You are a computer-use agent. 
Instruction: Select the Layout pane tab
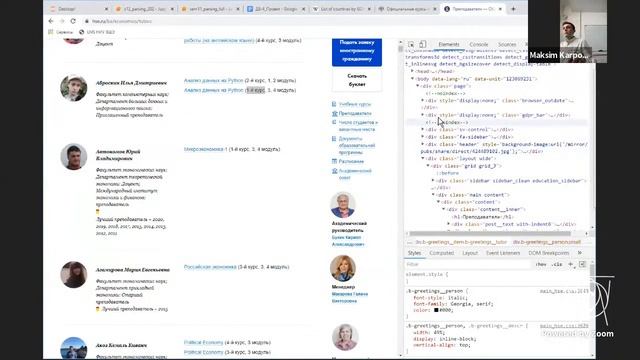click(470, 253)
